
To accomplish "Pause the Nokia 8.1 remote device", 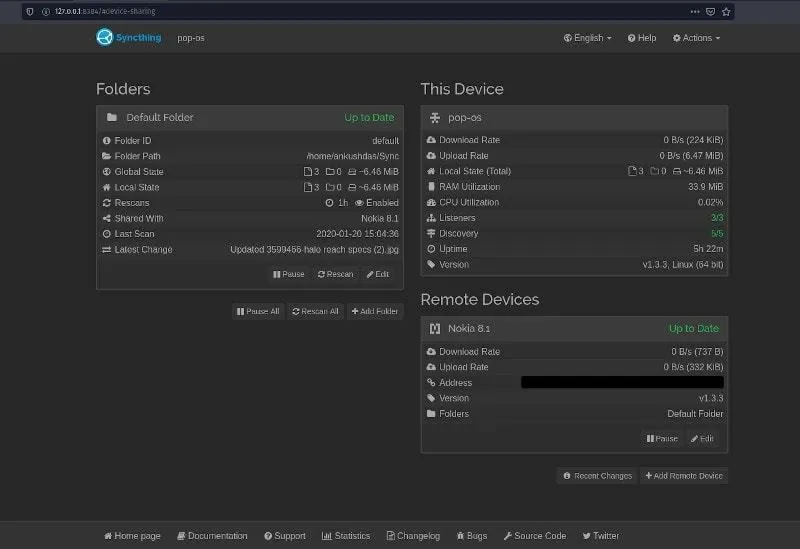I will coord(662,438).
